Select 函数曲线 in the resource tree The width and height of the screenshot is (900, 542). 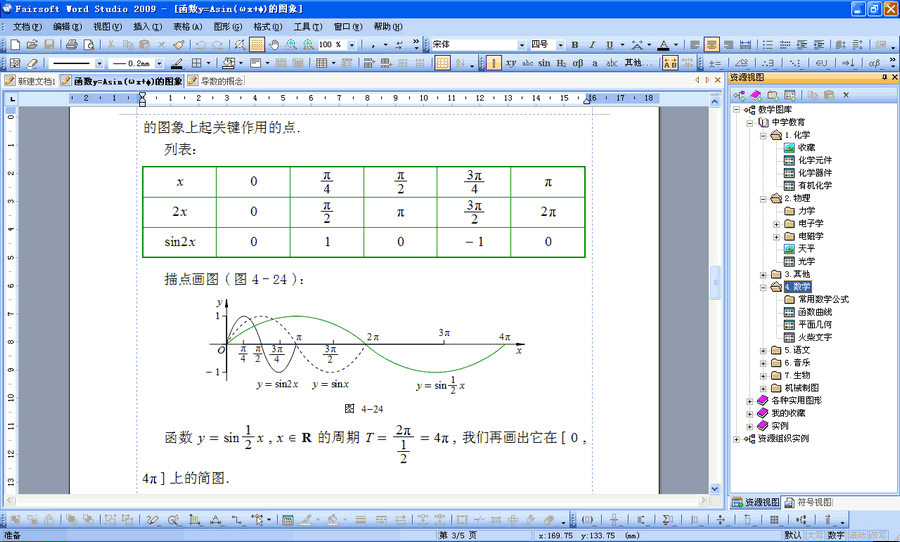tap(815, 312)
